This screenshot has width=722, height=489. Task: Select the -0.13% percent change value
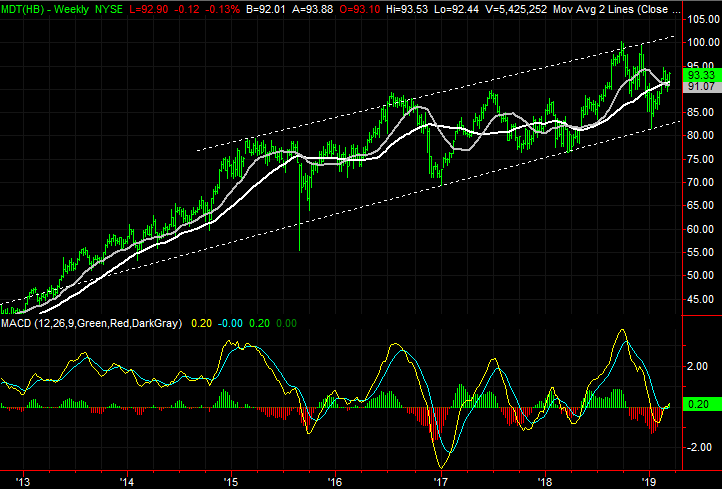tap(226, 8)
